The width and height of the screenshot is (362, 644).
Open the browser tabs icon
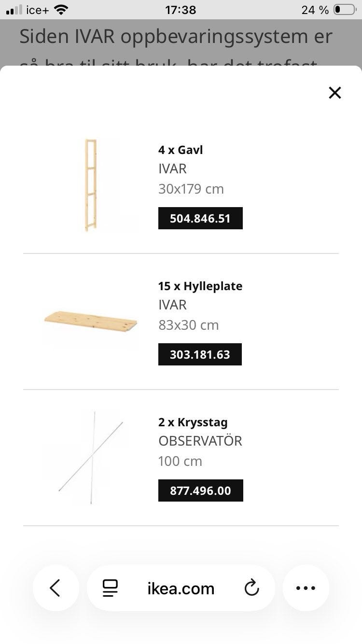110,588
